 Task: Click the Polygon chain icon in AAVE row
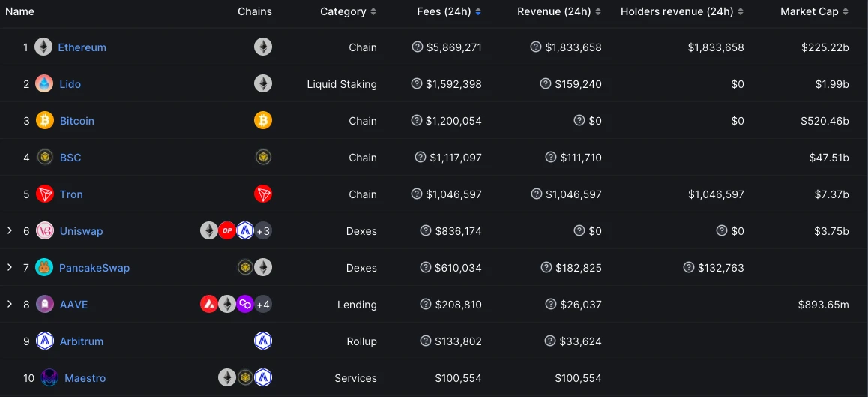tap(244, 305)
